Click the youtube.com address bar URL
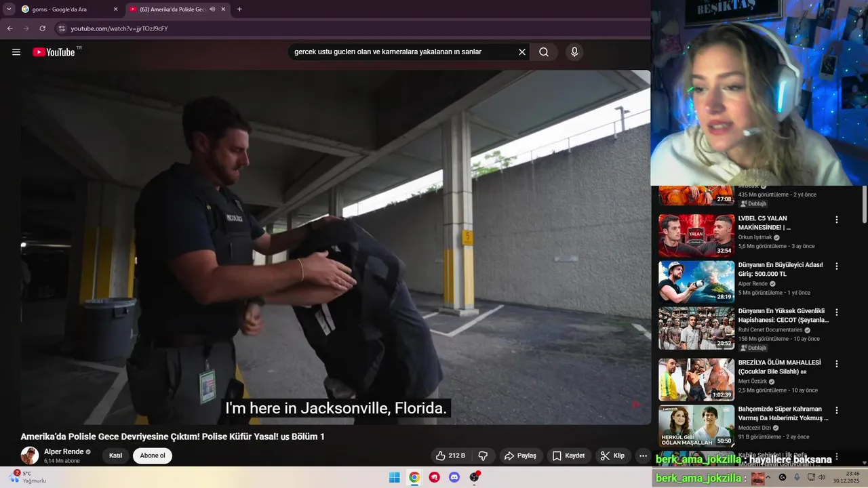 (119, 28)
